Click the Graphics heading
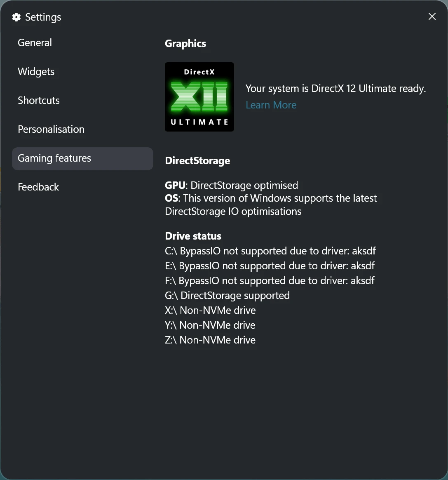 [185, 43]
